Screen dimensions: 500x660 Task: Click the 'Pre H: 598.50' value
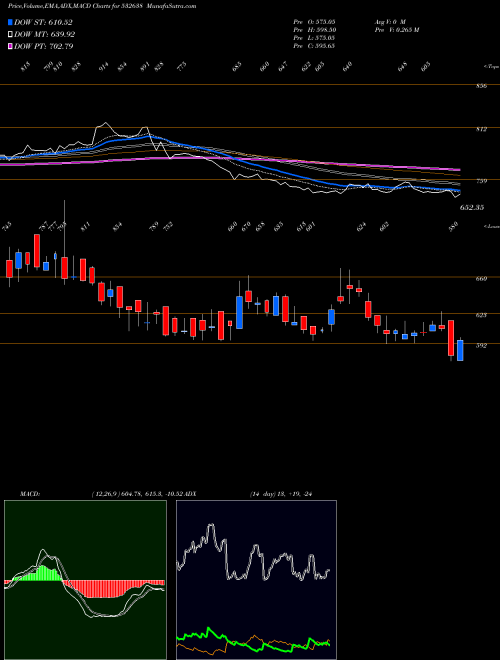click(x=314, y=29)
